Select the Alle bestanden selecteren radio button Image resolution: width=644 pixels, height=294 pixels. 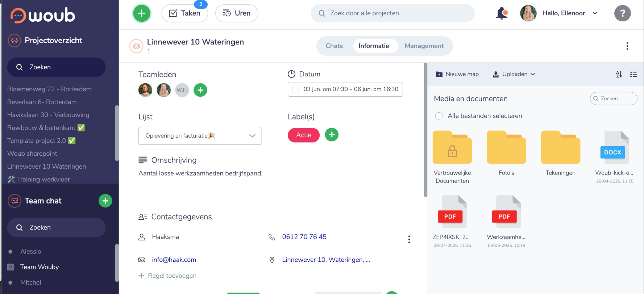tap(439, 116)
